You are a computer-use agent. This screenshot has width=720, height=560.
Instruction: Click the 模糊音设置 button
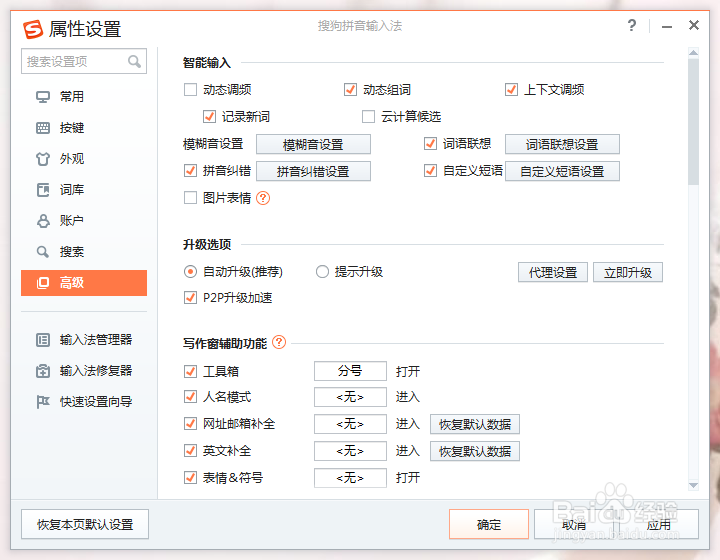(313, 145)
